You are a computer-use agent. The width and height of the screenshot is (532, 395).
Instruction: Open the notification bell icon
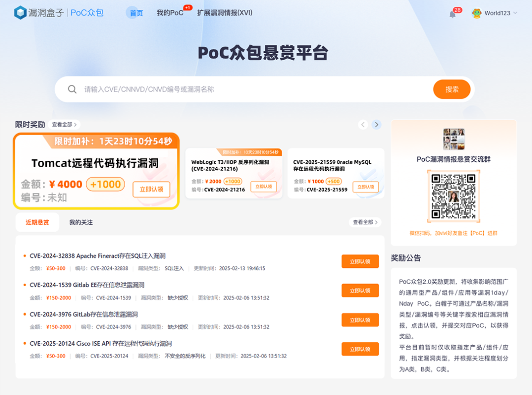452,14
